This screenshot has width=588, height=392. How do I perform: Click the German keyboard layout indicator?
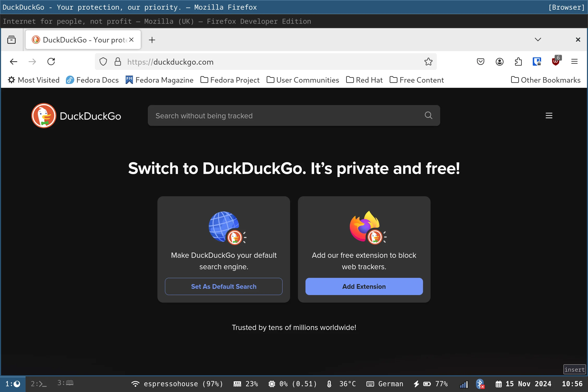[385, 384]
